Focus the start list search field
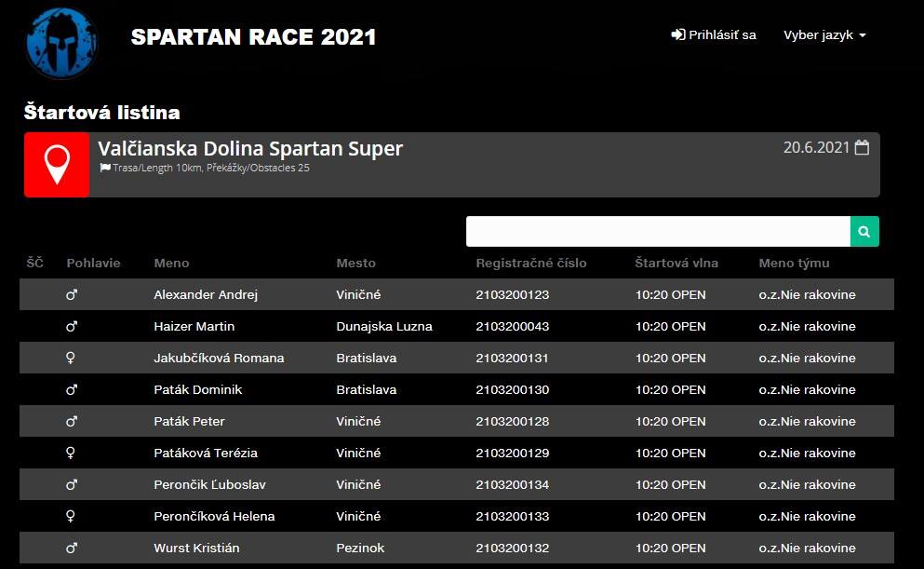 tap(658, 232)
